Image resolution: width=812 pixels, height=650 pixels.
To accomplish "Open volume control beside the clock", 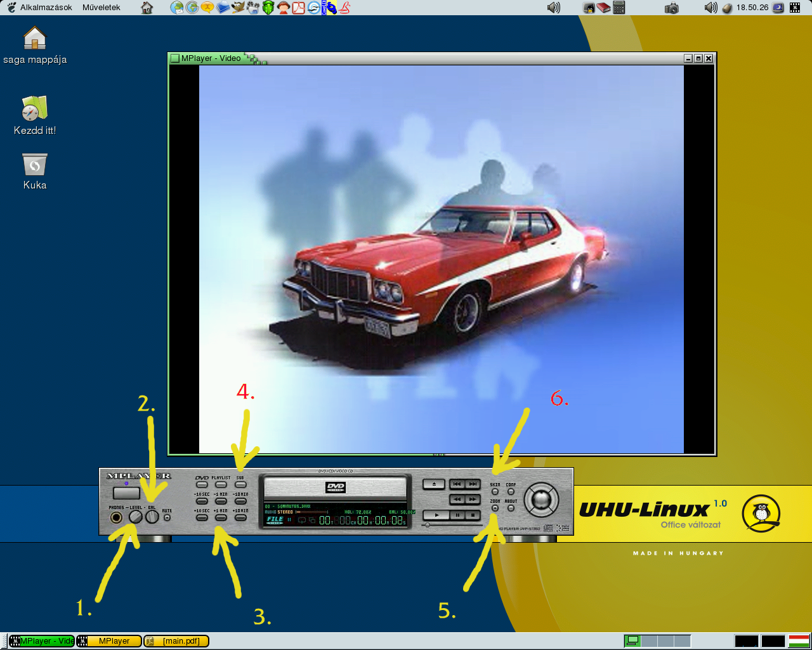I will 711,8.
